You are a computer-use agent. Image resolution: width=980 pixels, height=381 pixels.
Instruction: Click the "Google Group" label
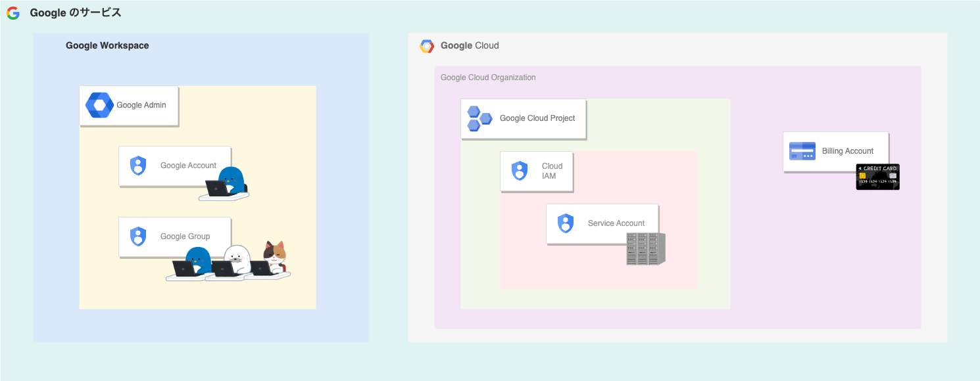pyautogui.click(x=185, y=236)
